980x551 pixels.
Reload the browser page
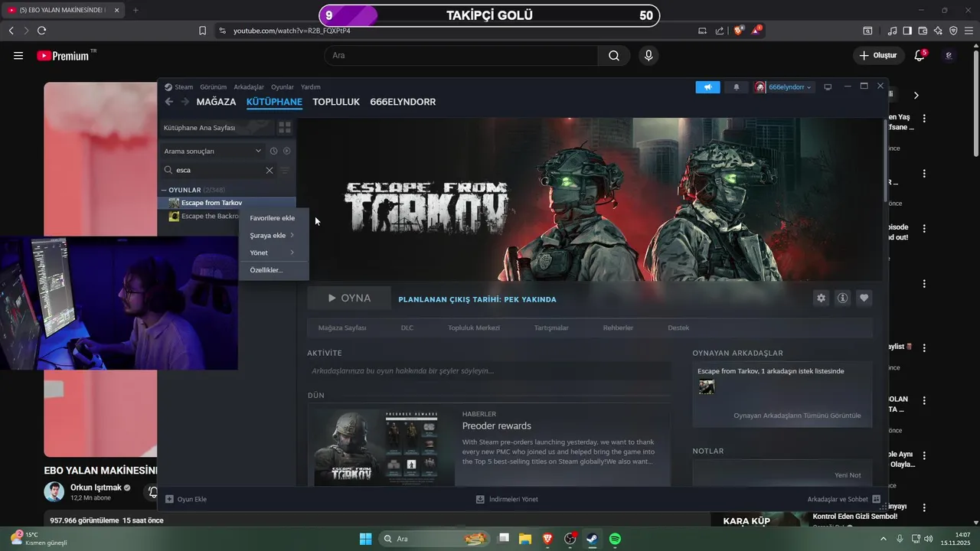(x=41, y=31)
